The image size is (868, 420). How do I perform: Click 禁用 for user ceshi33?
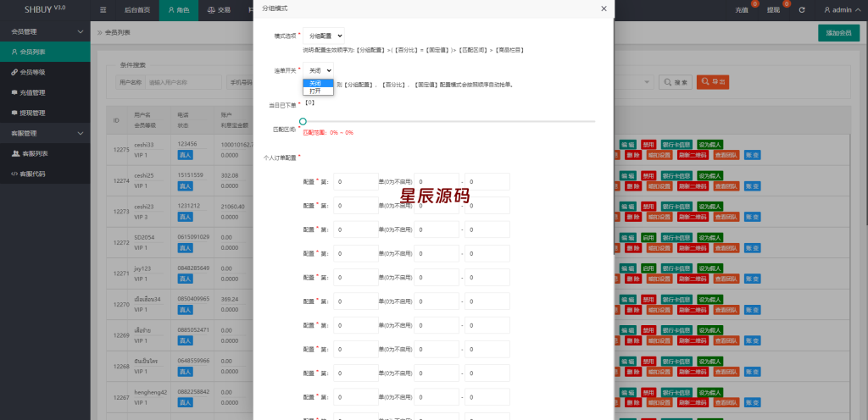pos(648,145)
